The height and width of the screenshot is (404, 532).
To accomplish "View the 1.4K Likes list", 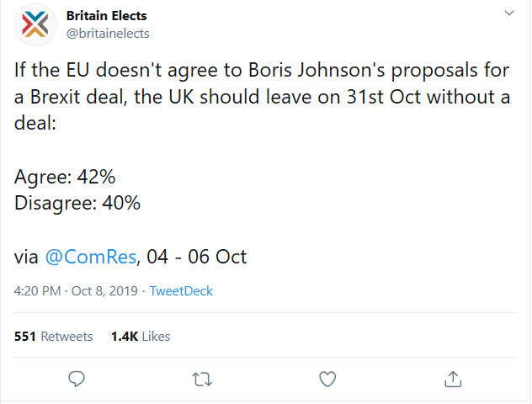I will tap(141, 337).
